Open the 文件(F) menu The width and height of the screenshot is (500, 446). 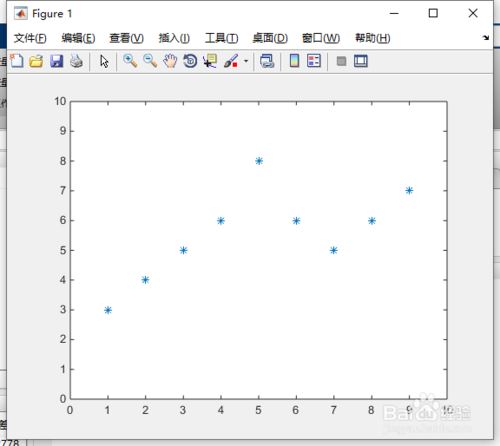click(30, 38)
